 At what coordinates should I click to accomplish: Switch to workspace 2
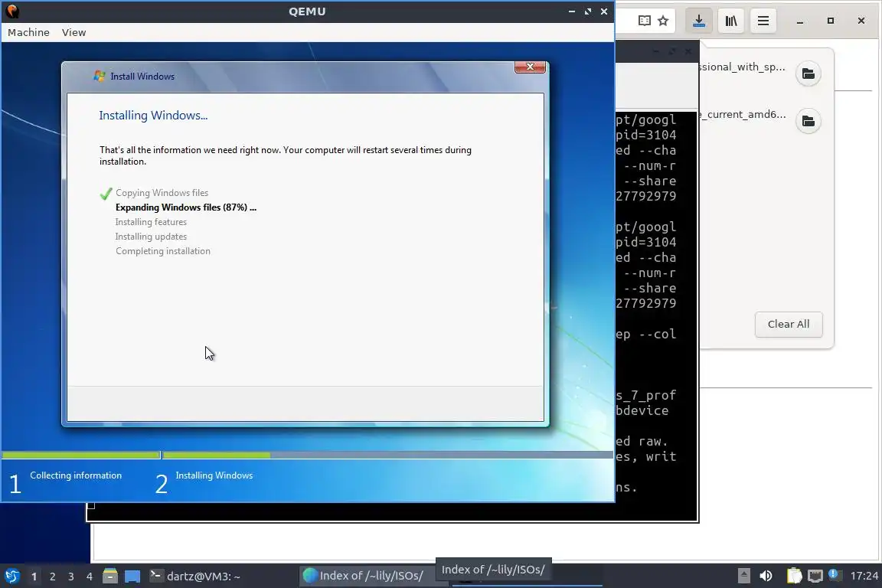(x=52, y=577)
